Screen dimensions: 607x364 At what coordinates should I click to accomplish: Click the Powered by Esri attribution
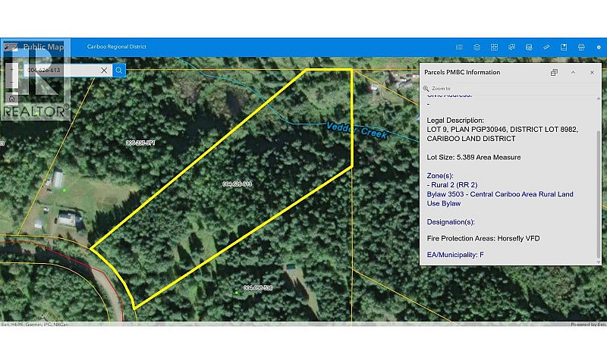click(x=589, y=324)
